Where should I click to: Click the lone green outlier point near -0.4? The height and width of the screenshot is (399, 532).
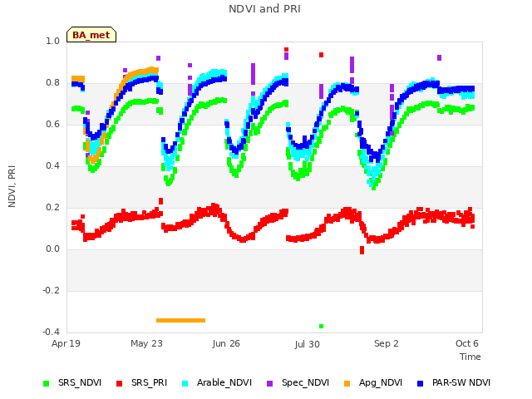coord(322,327)
